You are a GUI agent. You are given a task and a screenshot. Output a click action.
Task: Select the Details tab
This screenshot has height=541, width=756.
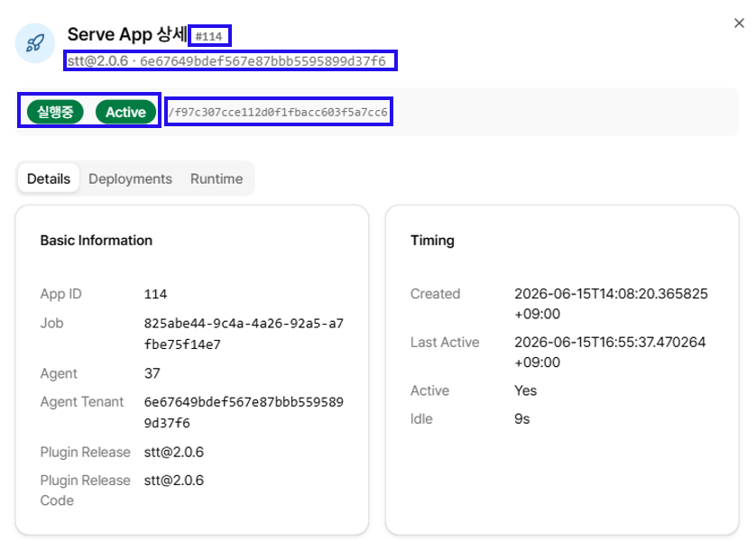coord(49,179)
